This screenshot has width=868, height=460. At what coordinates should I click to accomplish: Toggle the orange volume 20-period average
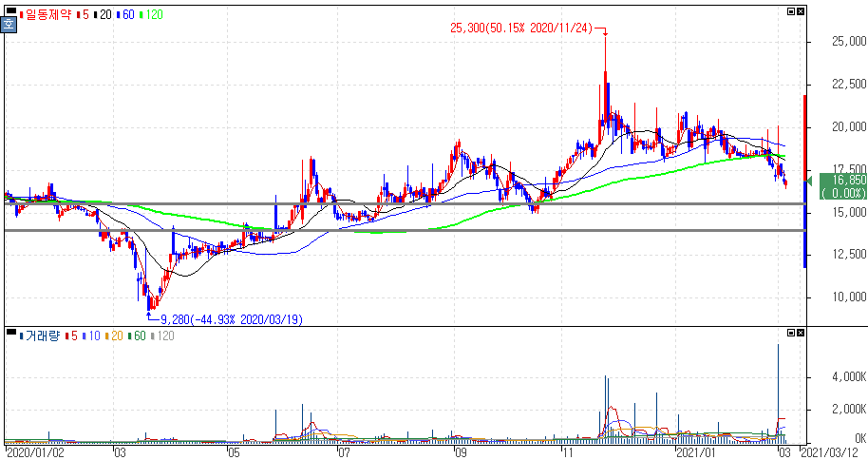pyautogui.click(x=114, y=335)
